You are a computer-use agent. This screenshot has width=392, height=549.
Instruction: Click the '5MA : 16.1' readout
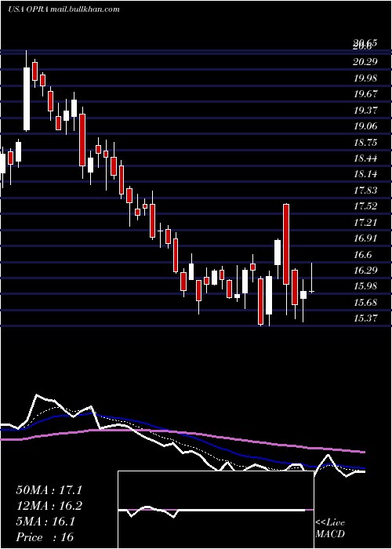click(45, 522)
